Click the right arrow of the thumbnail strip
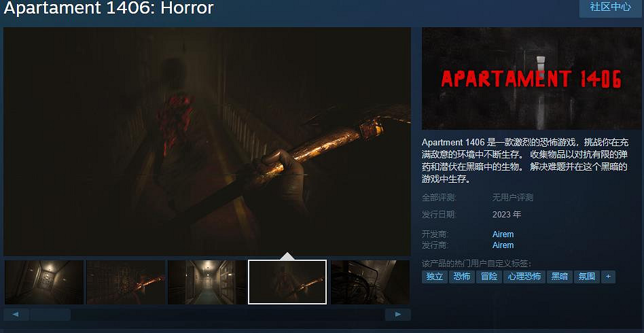The image size is (644, 333). click(398, 315)
